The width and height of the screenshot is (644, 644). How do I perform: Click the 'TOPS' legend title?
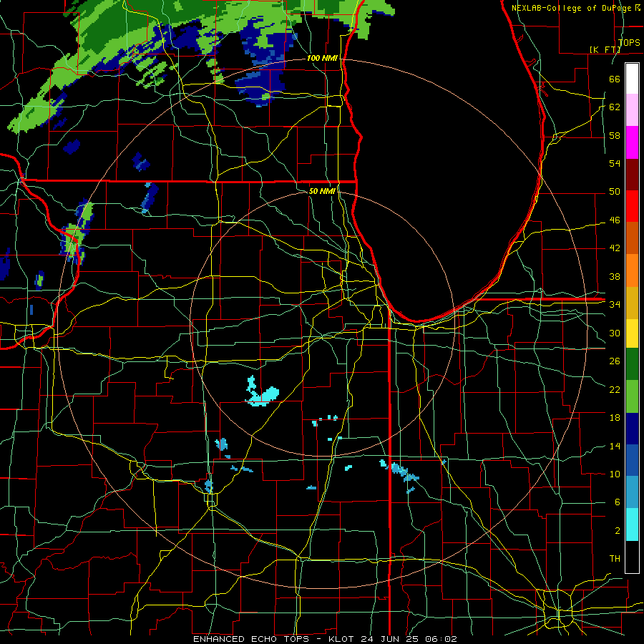point(629,43)
